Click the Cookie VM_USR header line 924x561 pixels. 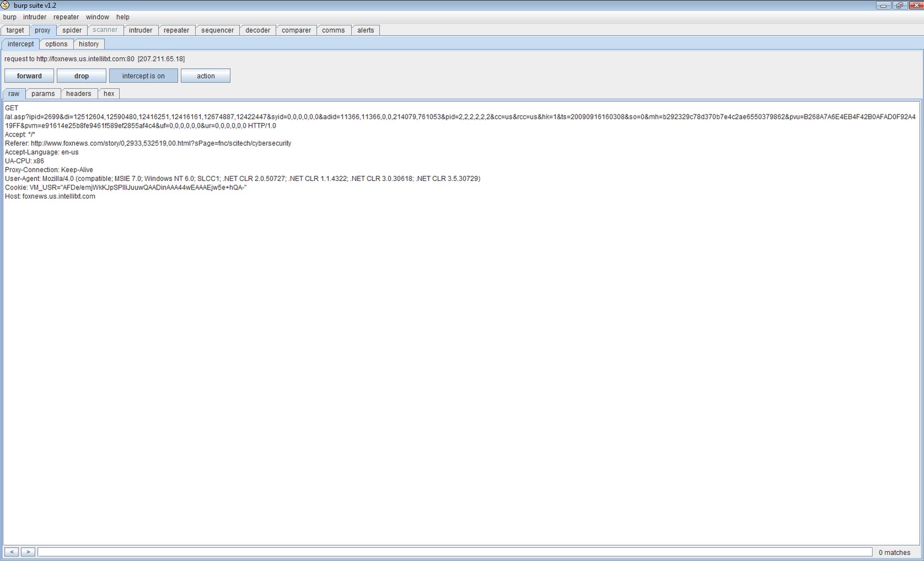pyautogui.click(x=126, y=187)
